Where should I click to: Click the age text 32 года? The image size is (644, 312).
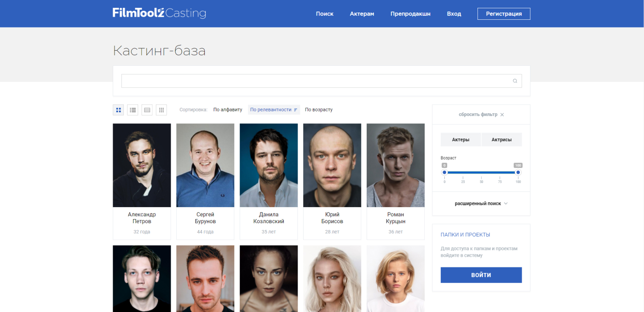coord(142,232)
